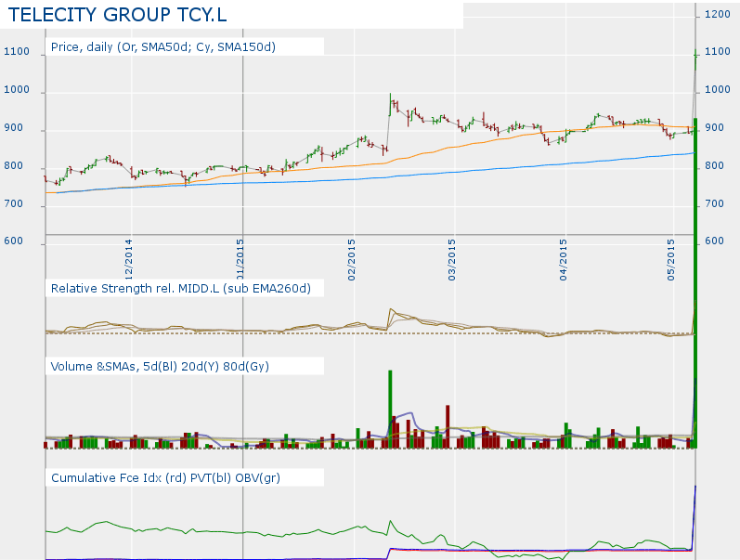Click the 02/2015 date axis label
Image resolution: width=740 pixels, height=560 pixels.
(351, 260)
